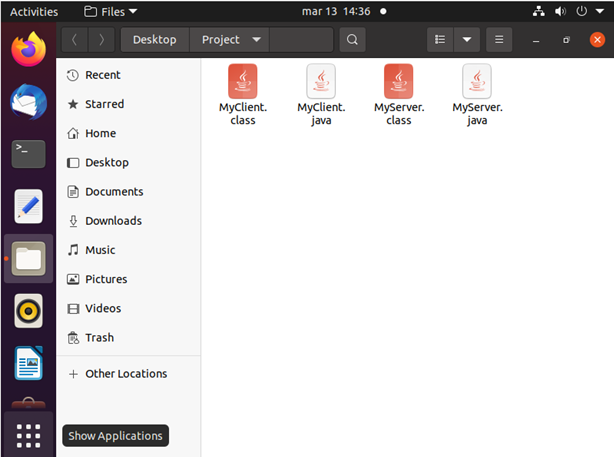Open Pictures in sidebar
The image size is (614, 457).
(128, 279)
